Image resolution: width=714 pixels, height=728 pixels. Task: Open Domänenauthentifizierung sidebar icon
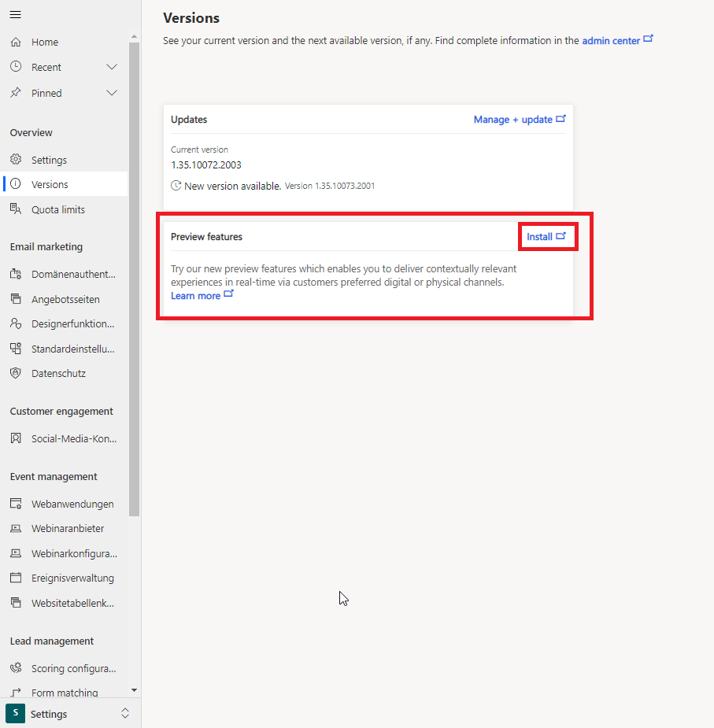[16, 275]
